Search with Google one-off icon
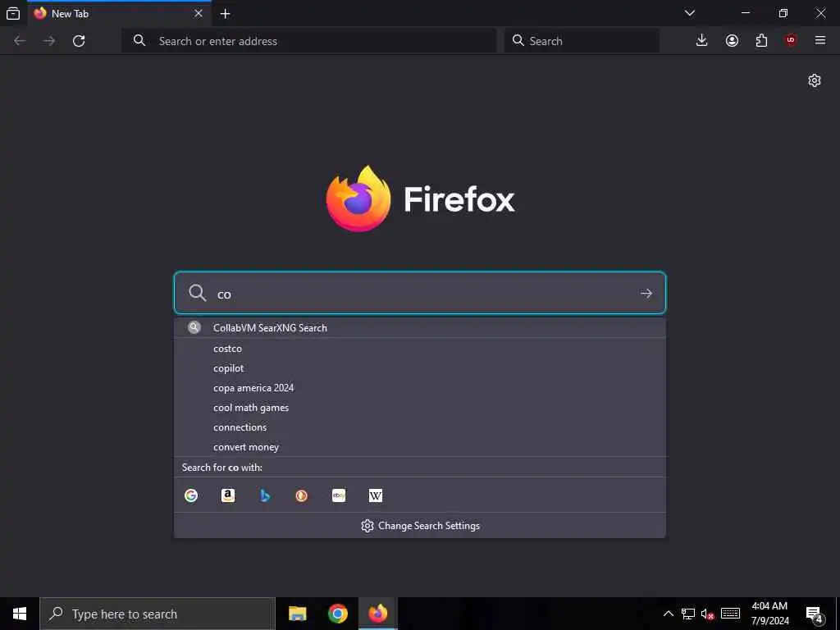Screen dimensions: 840x630 tap(190, 495)
